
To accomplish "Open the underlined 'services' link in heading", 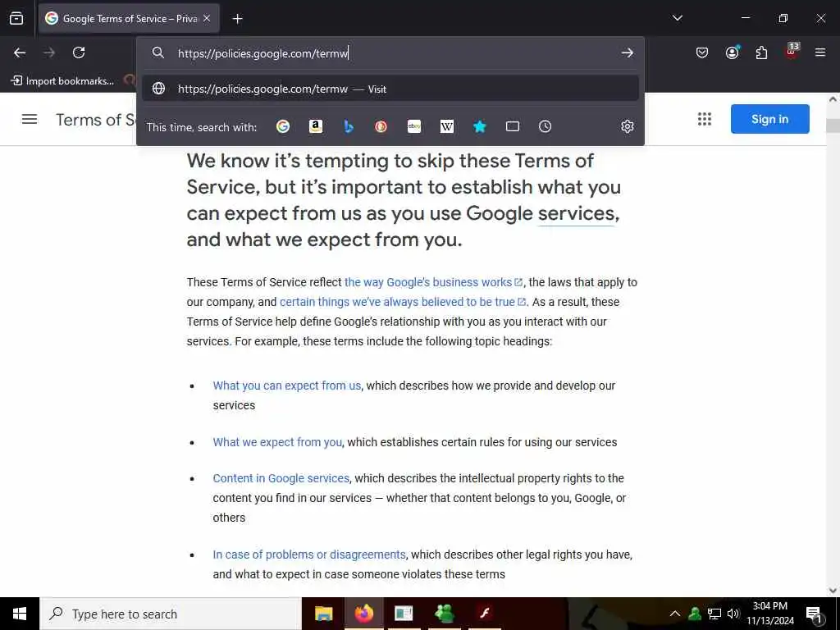I will coord(576,213).
